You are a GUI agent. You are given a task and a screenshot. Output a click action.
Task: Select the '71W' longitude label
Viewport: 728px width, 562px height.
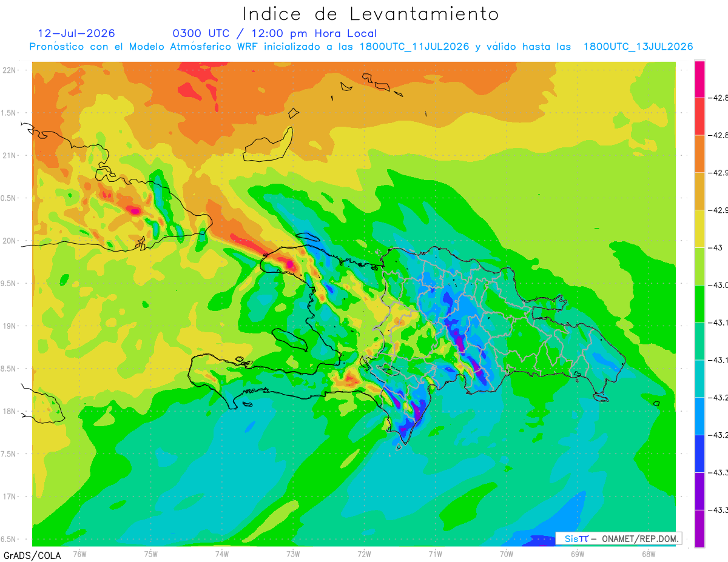point(435,553)
